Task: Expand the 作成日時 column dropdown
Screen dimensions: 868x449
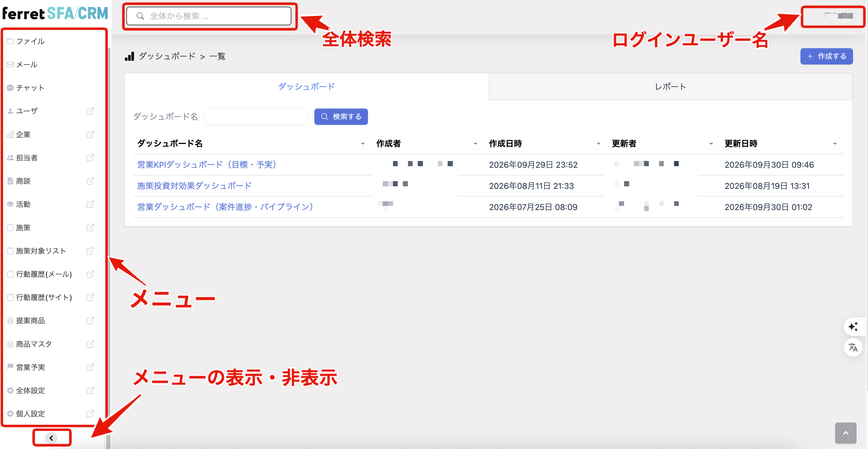Action: tap(598, 143)
